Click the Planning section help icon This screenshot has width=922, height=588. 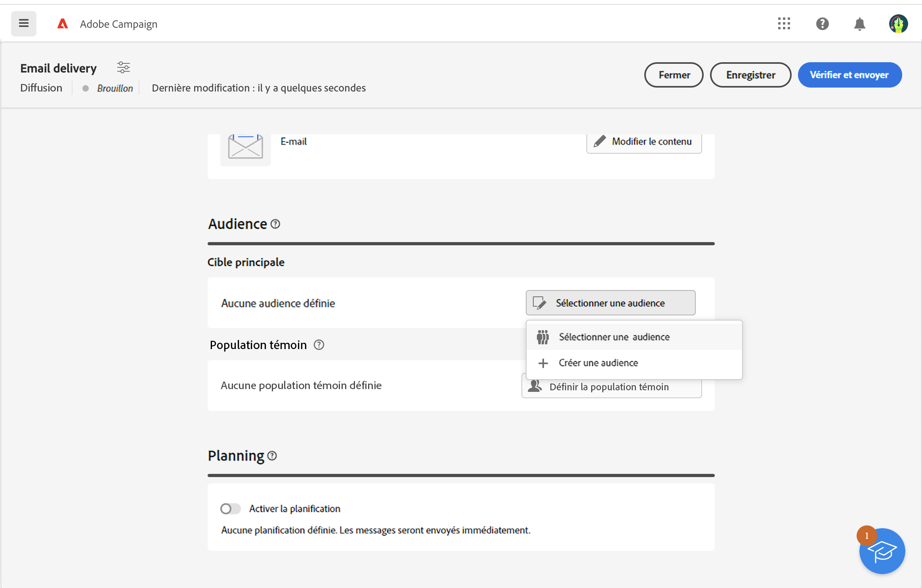[x=272, y=456]
